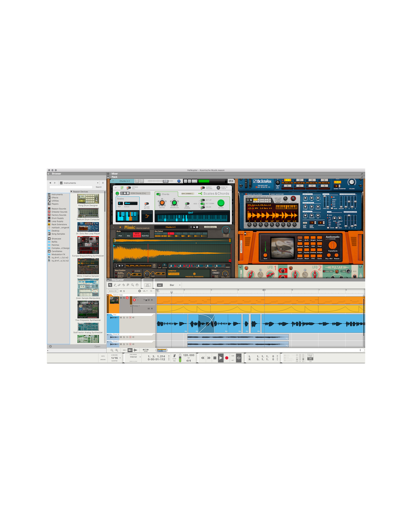Click the Rewind transport button

[203, 358]
